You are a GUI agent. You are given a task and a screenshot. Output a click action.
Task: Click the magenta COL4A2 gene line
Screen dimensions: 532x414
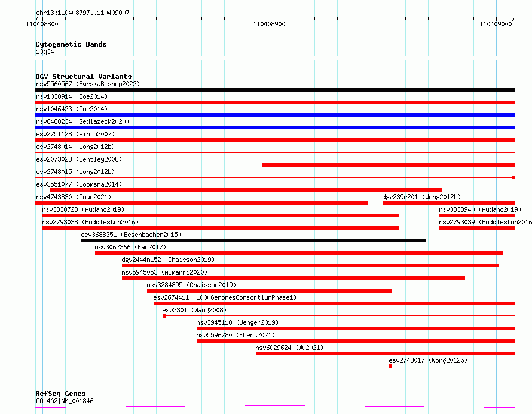(275, 407)
